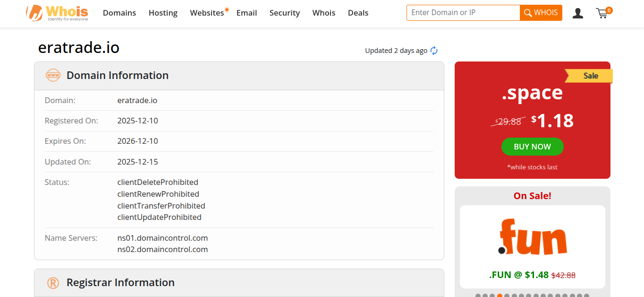Screen dimensions: 644x297
Task: Open the Domains menu
Action: pos(119,13)
